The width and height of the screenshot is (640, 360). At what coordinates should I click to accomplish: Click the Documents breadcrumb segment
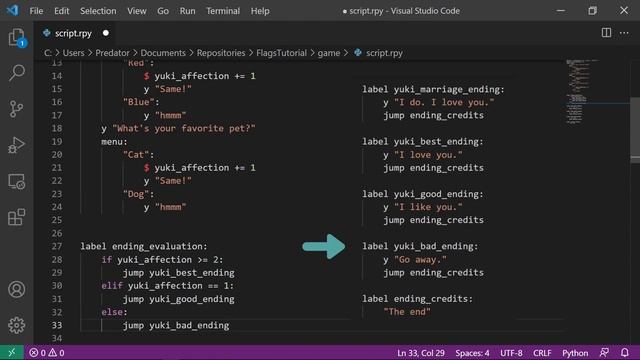pos(163,53)
